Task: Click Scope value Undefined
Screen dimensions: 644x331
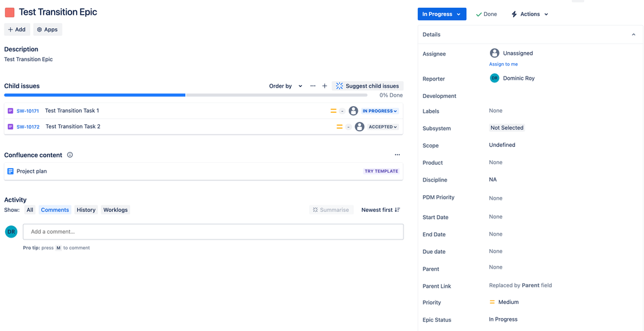Action: (502, 145)
